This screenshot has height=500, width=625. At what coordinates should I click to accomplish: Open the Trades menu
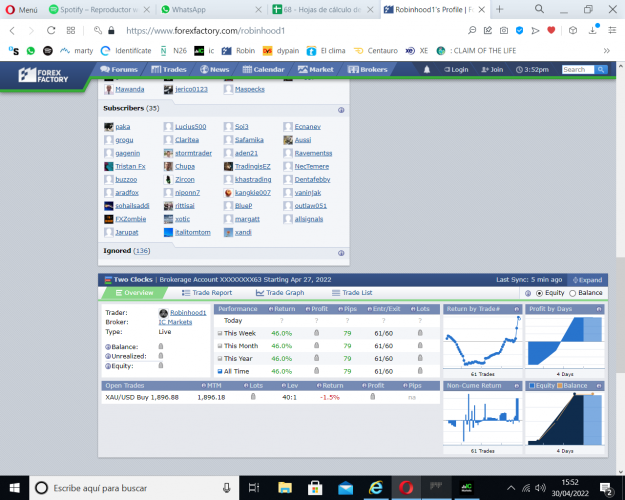point(169,69)
